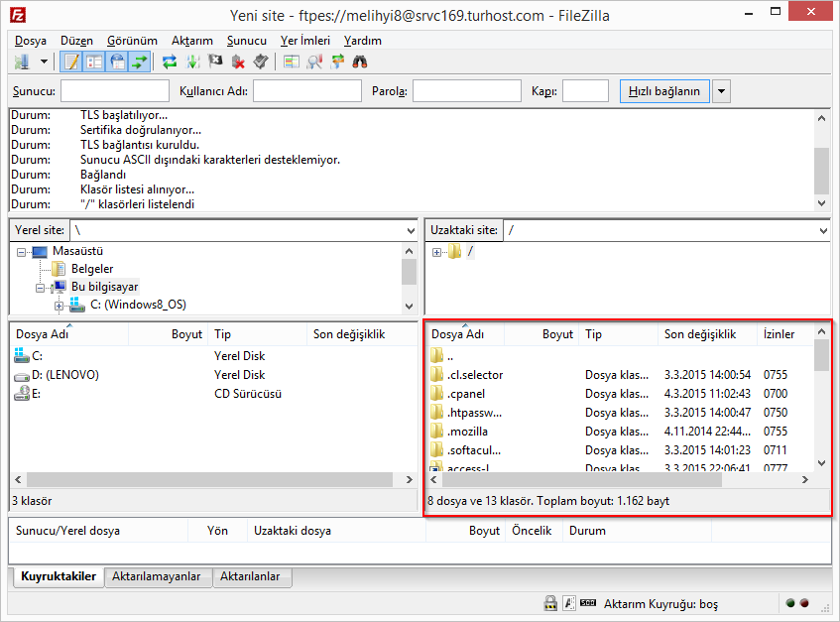
Task: Toggle synchronized browsing
Action: (337, 62)
